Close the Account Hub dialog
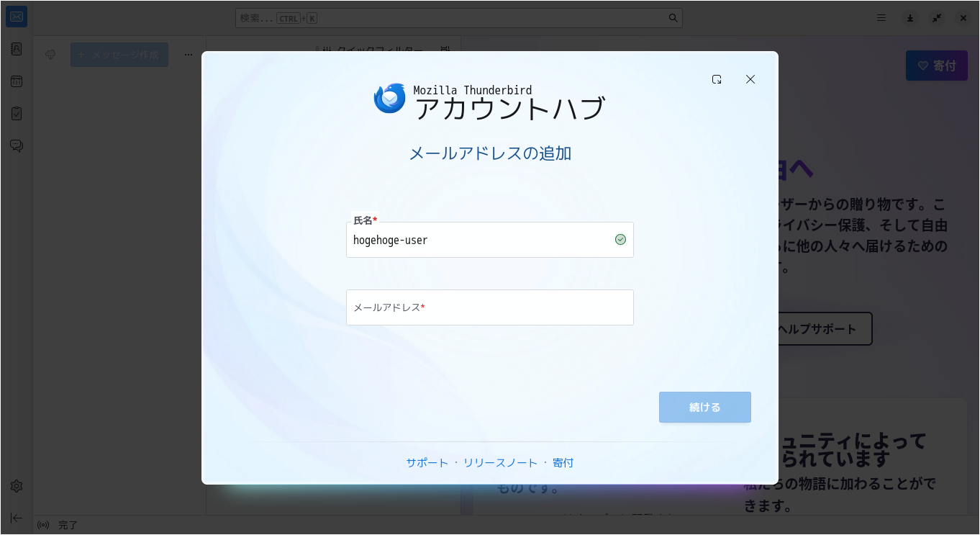This screenshot has width=980, height=535. point(750,79)
